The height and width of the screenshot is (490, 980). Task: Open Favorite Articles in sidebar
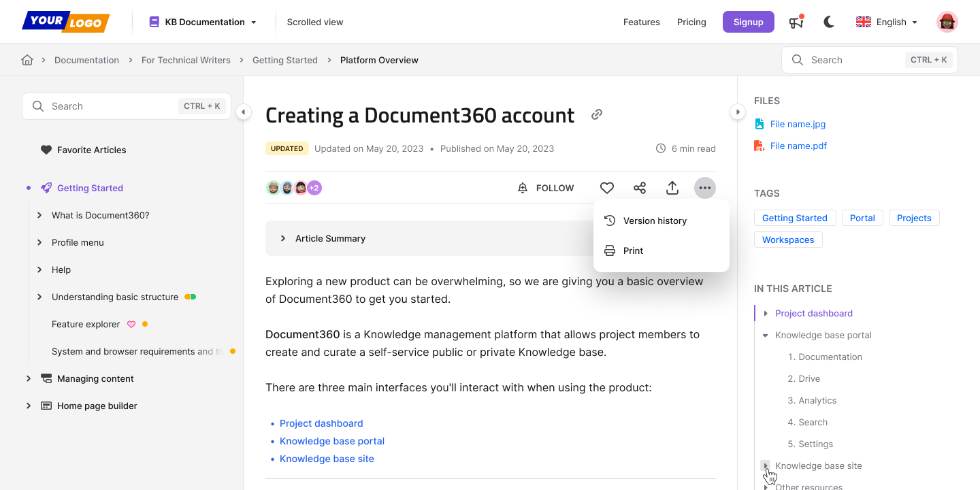(x=91, y=150)
